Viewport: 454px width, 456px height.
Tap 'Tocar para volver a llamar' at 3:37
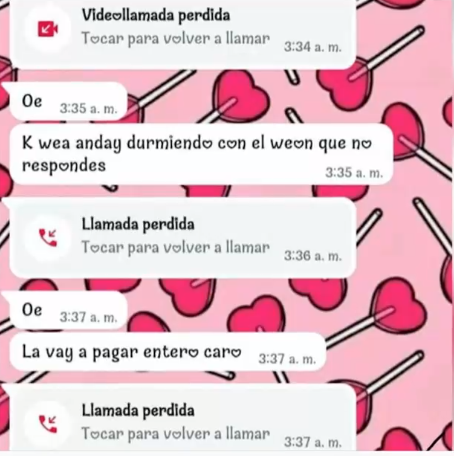(176, 434)
